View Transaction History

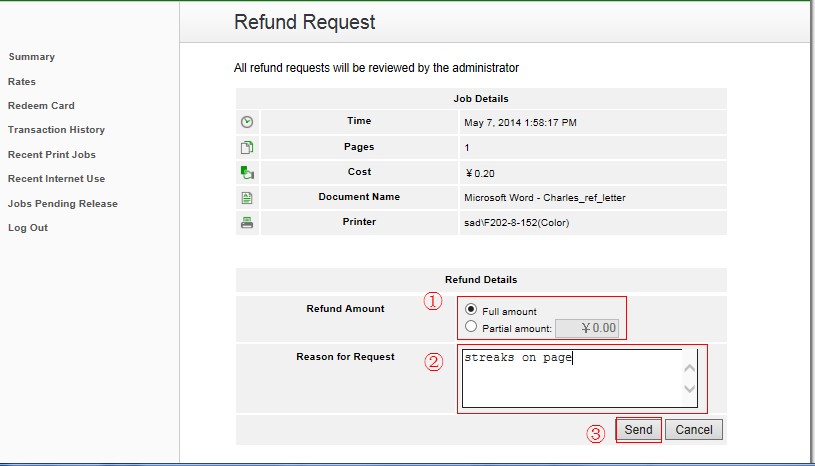(x=56, y=130)
